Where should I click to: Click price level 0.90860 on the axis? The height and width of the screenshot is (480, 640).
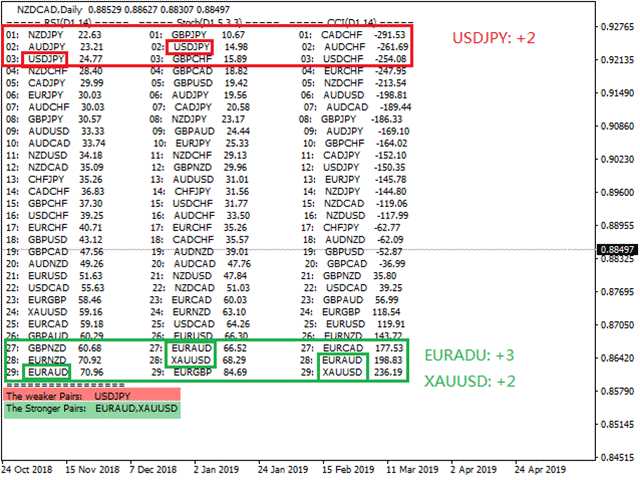pos(617,126)
